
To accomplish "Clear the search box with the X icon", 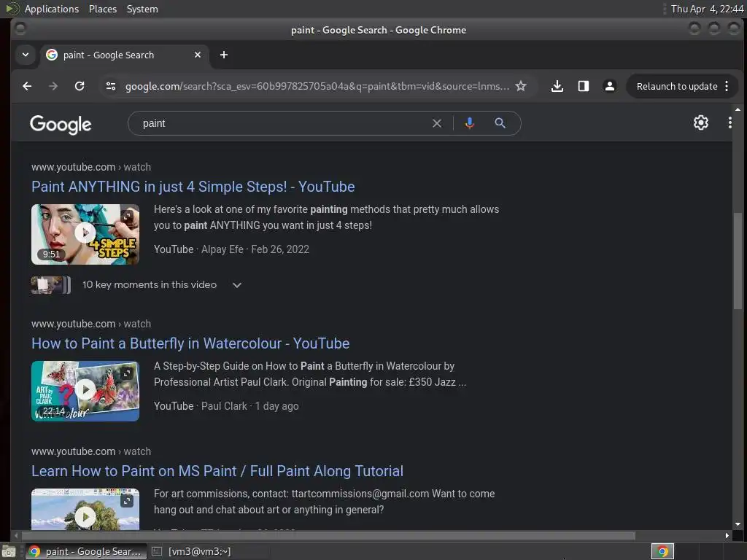I will 436,123.
